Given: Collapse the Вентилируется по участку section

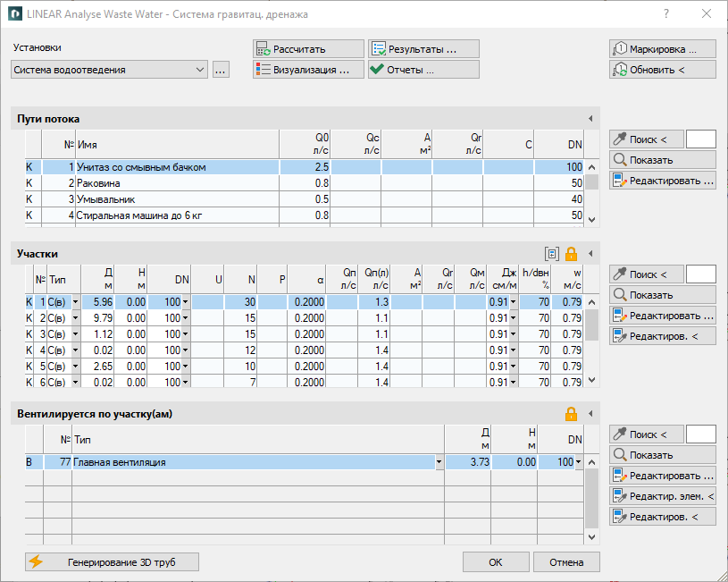Looking at the screenshot, I should click(590, 414).
